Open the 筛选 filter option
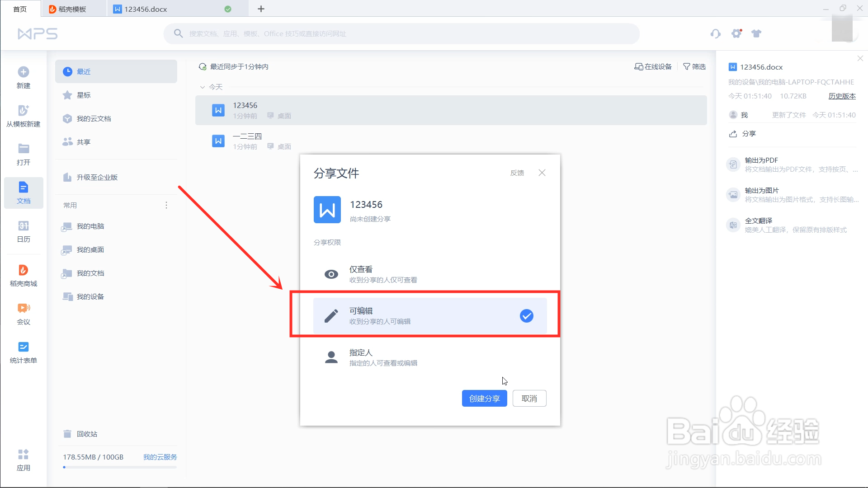 coord(694,66)
